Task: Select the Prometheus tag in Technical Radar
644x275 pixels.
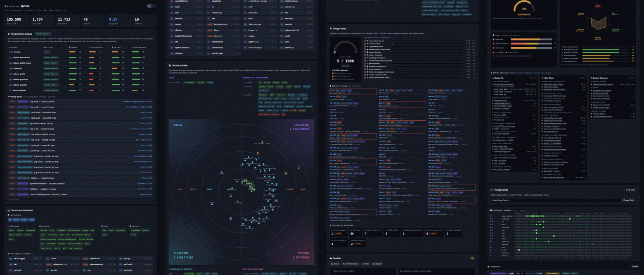Action: [189, 82]
